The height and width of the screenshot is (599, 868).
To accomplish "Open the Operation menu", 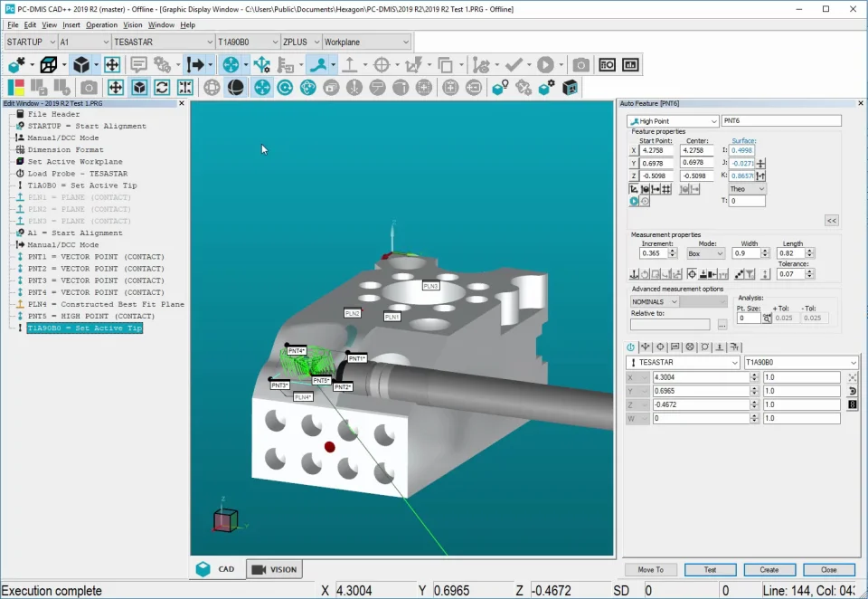I will [101, 25].
